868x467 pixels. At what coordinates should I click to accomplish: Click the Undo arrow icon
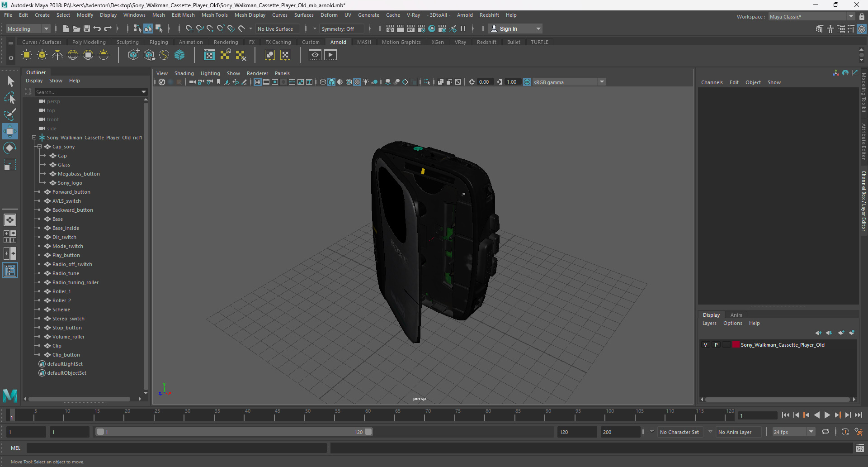pyautogui.click(x=97, y=29)
